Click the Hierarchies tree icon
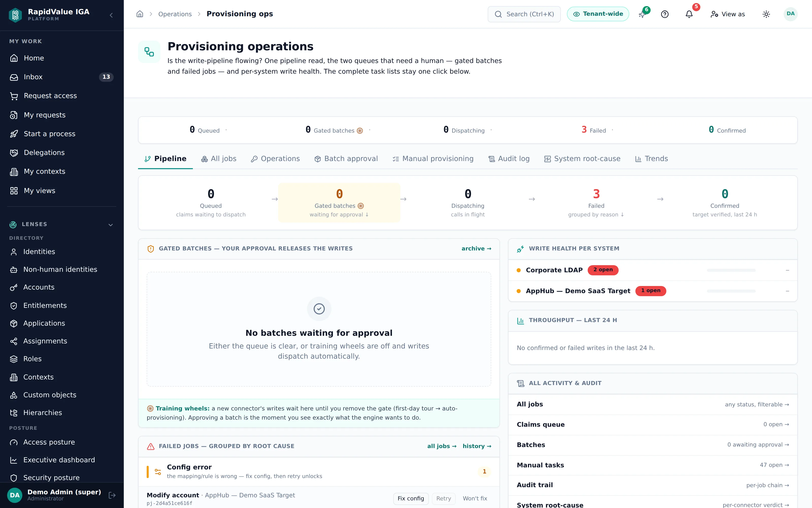Viewport: 812px width, 508px height. [x=13, y=412]
